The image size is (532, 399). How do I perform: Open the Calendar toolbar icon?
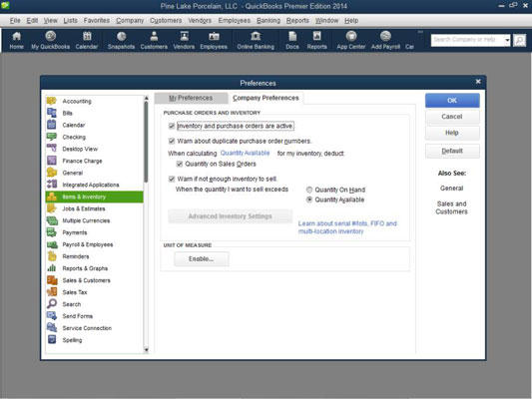point(87,40)
